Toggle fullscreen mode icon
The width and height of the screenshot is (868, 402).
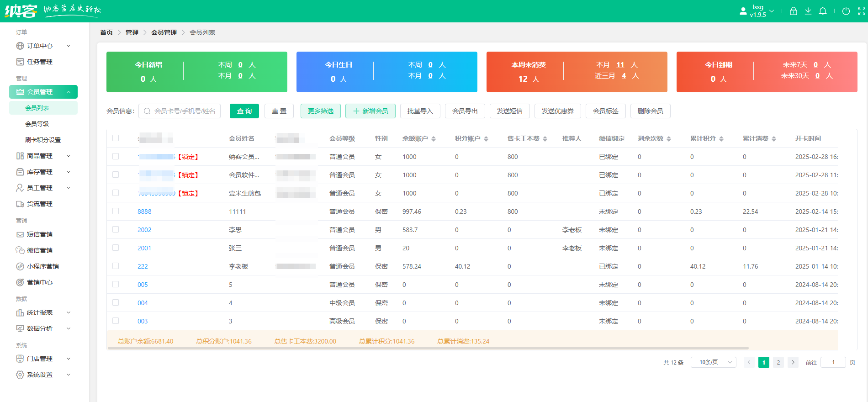pos(862,11)
